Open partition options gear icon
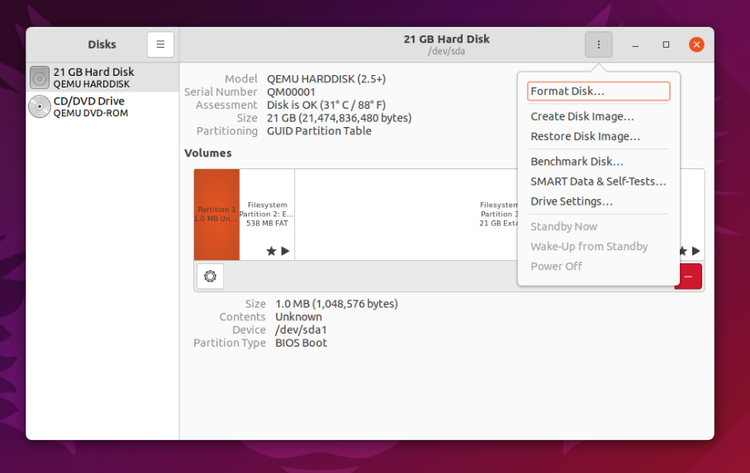 210,276
